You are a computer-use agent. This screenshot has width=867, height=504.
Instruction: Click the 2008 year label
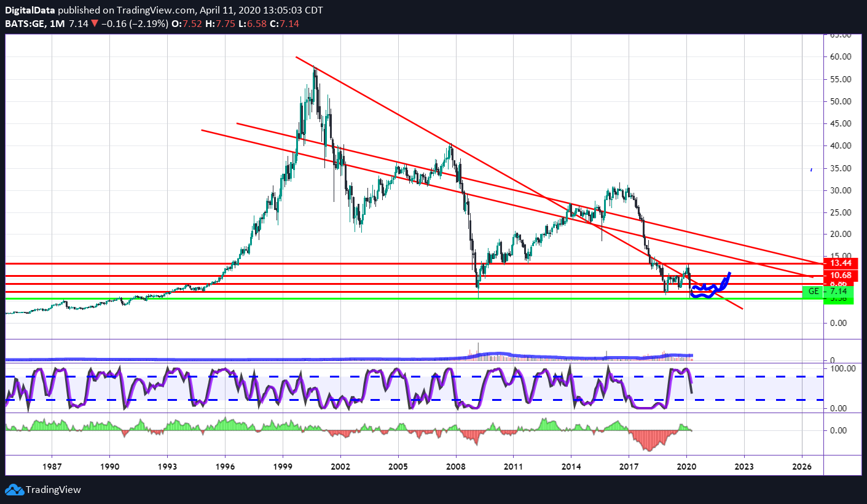pos(456,466)
